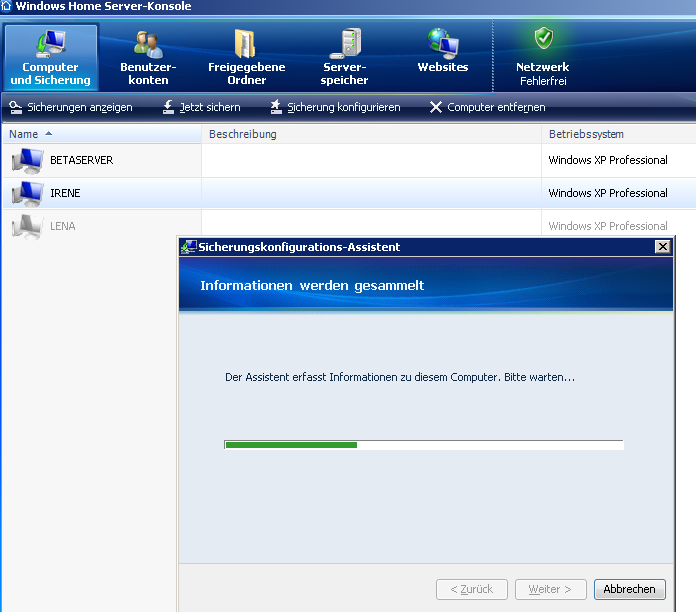Select the greyed-out LENA computer

tap(63, 226)
